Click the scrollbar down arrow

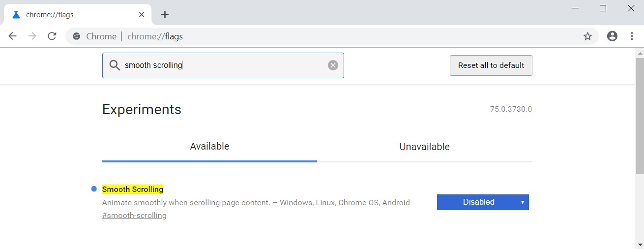tap(640, 244)
